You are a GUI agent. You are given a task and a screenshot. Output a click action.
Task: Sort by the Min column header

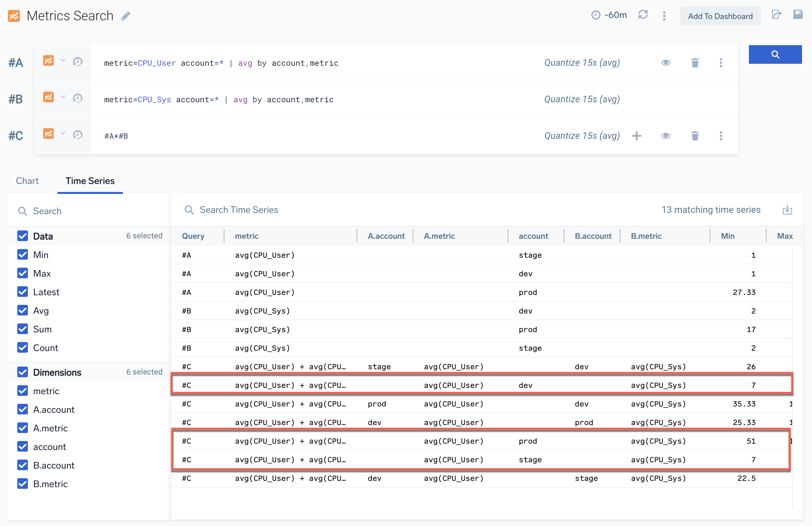click(x=727, y=236)
